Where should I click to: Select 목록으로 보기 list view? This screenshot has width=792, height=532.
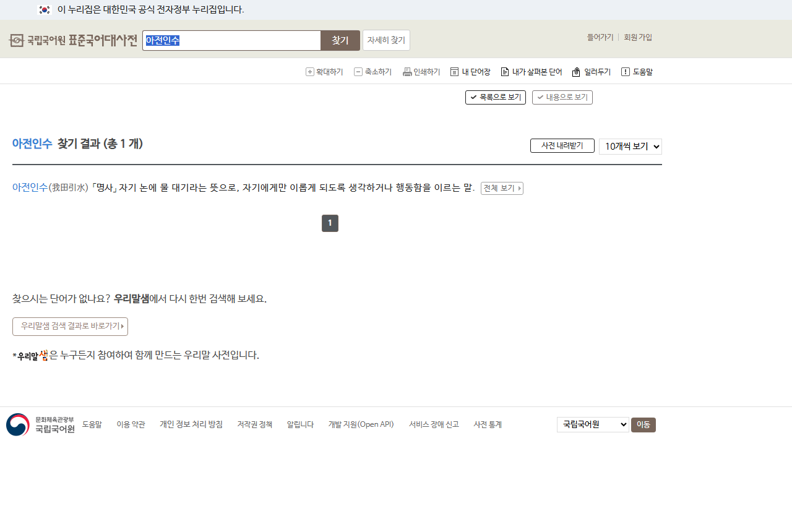pos(496,97)
